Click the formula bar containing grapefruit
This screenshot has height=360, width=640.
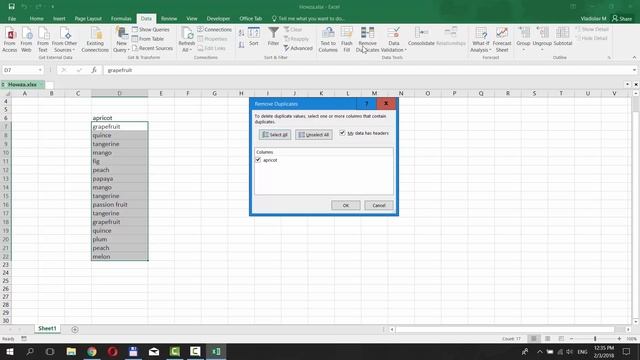click(x=367, y=70)
